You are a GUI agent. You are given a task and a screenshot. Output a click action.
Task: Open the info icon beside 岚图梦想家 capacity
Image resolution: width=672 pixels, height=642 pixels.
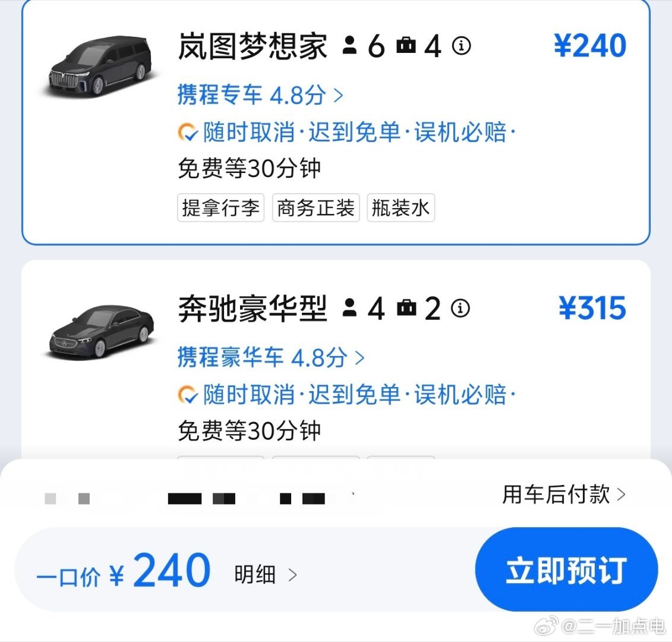[460, 45]
